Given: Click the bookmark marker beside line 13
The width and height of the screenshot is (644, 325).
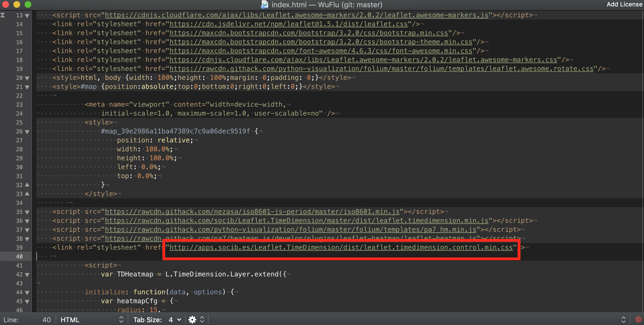Looking at the screenshot, I should tap(3, 15).
